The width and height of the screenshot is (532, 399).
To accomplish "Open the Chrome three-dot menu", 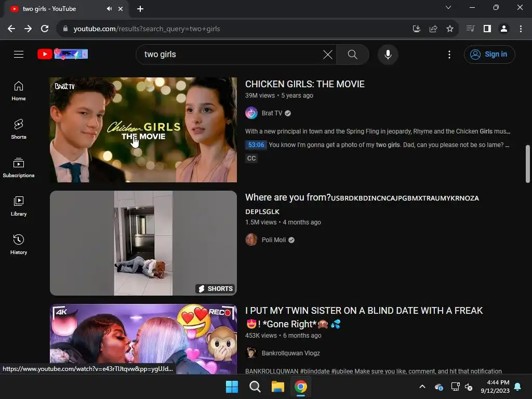I will (521, 29).
